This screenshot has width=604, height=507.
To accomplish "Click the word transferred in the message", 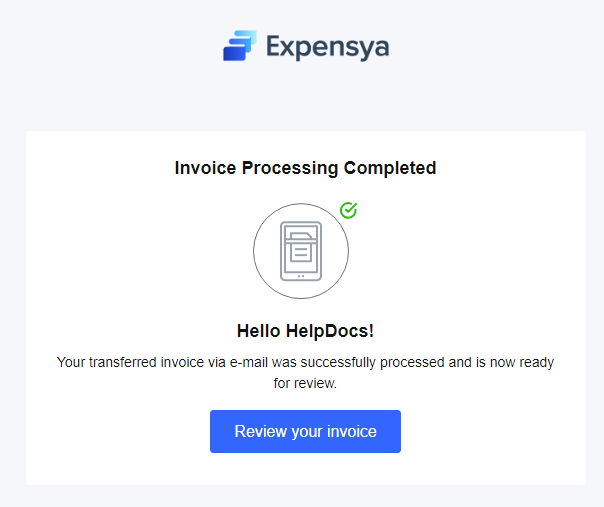I will coord(126,362).
